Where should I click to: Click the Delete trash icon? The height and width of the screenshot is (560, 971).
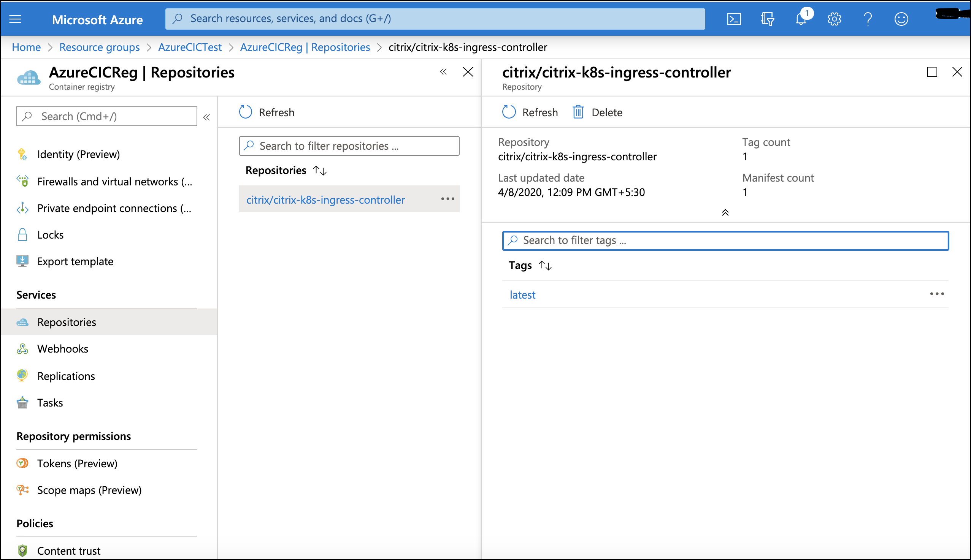click(x=578, y=112)
